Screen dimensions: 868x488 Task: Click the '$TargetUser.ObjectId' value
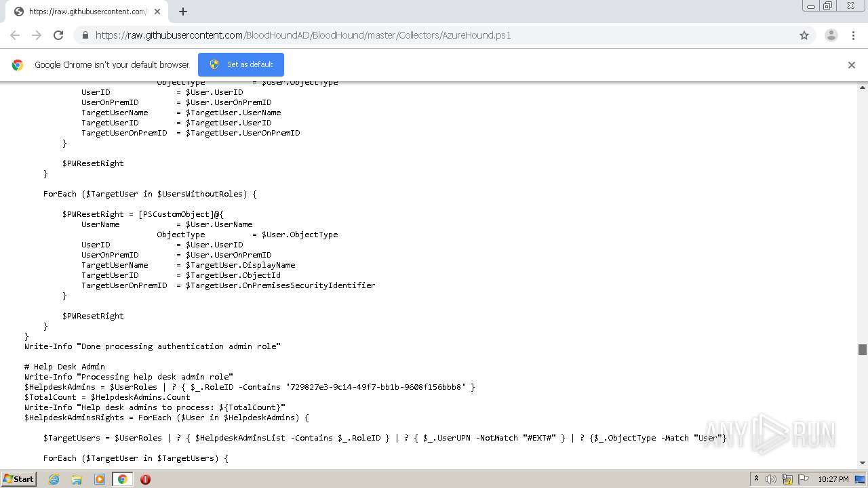click(x=233, y=275)
